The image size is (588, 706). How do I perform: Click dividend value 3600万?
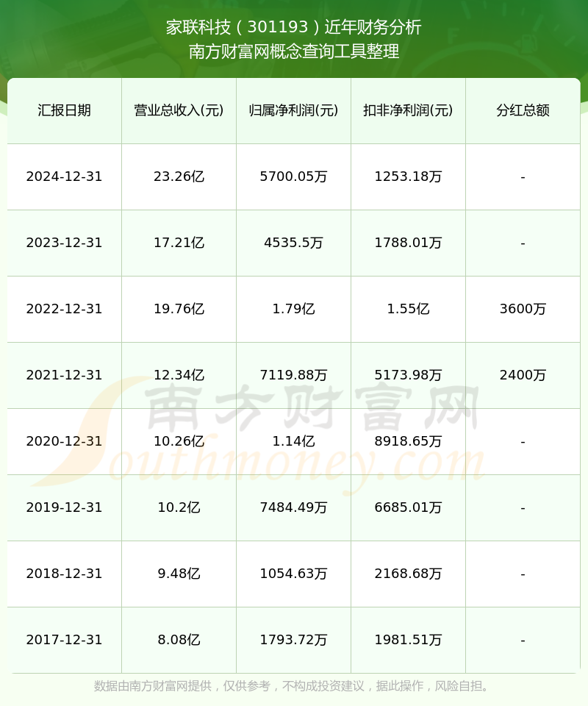click(523, 309)
